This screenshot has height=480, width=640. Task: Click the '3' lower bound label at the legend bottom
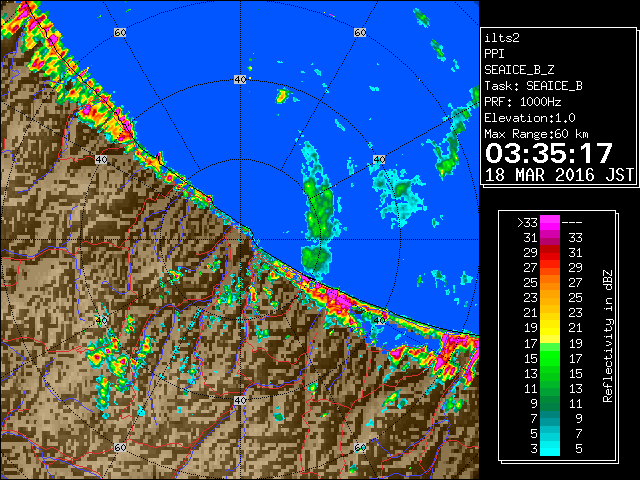[x=534, y=449]
